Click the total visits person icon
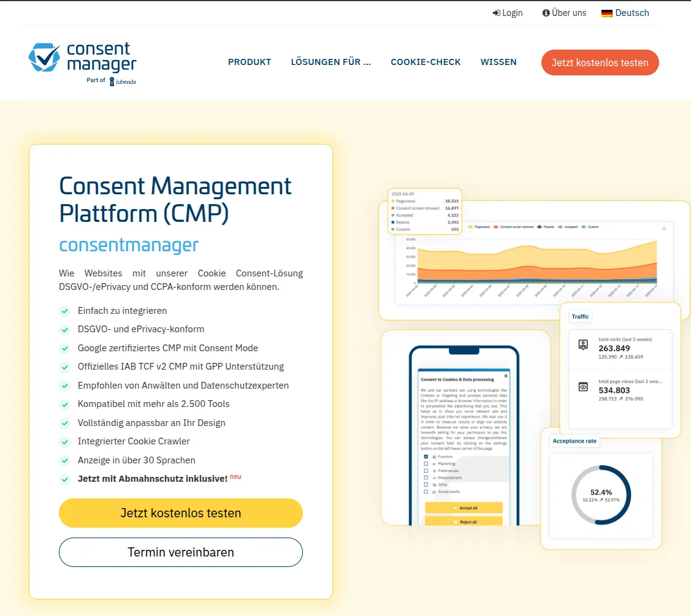This screenshot has width=691, height=616. point(583,344)
